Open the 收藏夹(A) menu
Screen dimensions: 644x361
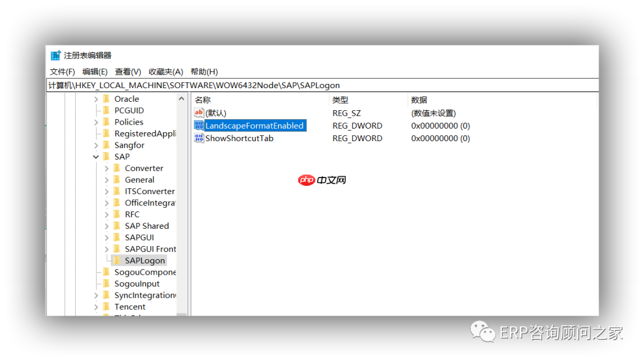click(x=165, y=71)
